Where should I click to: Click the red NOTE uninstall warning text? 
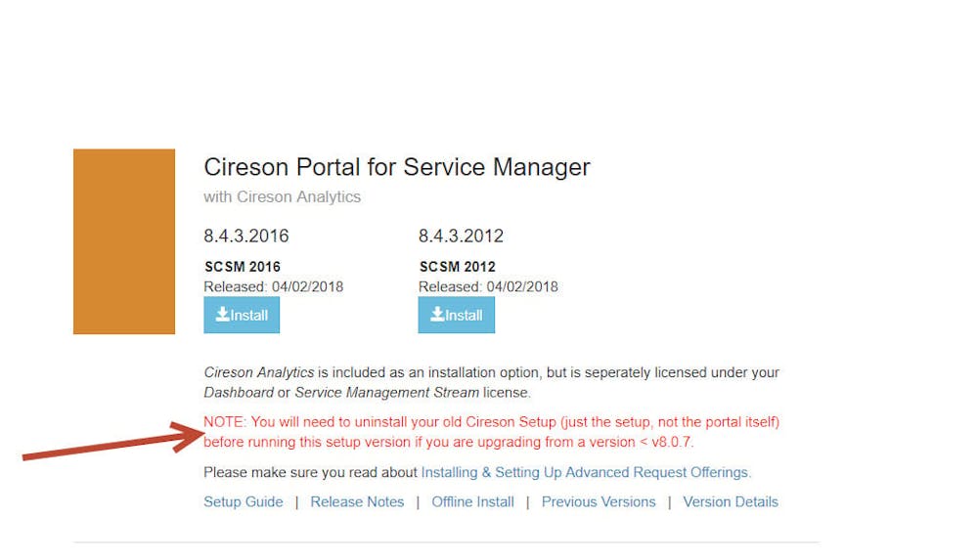coord(491,431)
